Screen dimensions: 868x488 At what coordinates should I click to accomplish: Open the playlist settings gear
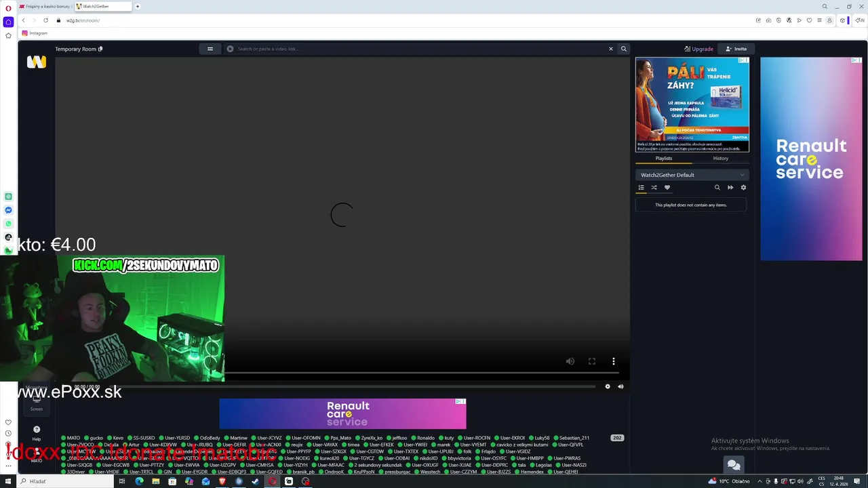pyautogui.click(x=743, y=188)
